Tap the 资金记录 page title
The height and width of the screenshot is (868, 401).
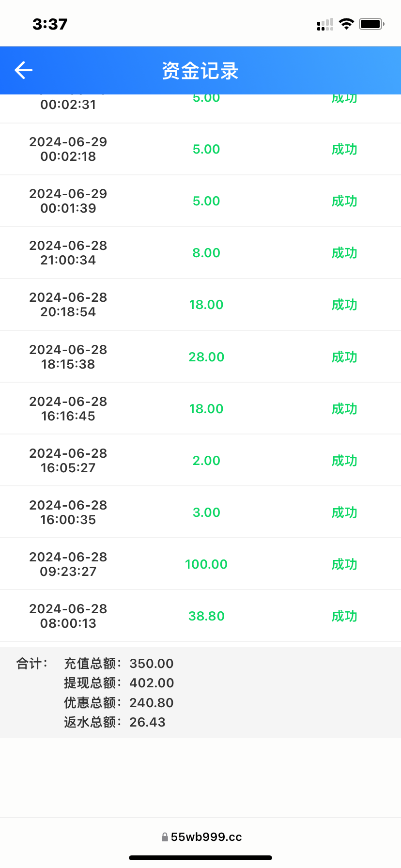coord(200,71)
